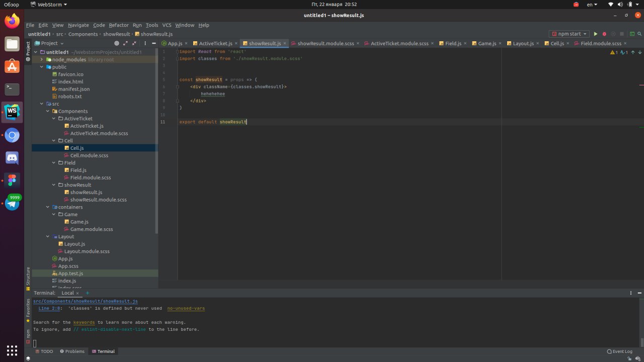
Task: Open Figma from the Ubuntu dock
Action: point(12,180)
